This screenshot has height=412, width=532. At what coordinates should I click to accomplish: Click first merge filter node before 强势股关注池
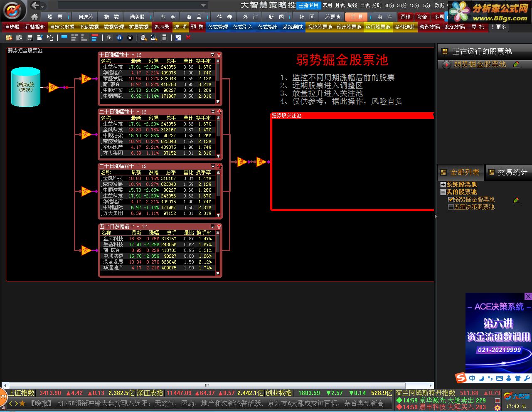pos(242,162)
